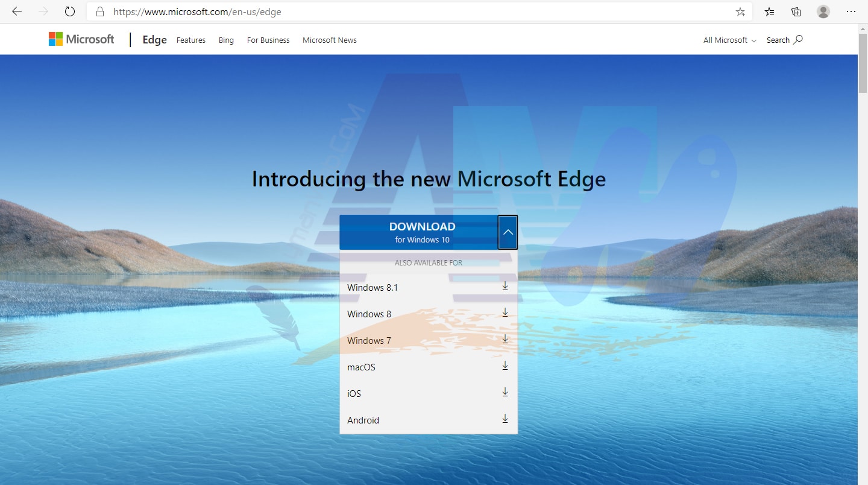Click download icon for Android
The width and height of the screenshot is (868, 485).
coord(505,419)
